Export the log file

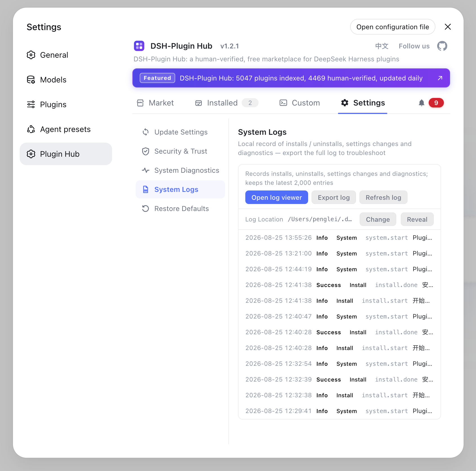[334, 198]
